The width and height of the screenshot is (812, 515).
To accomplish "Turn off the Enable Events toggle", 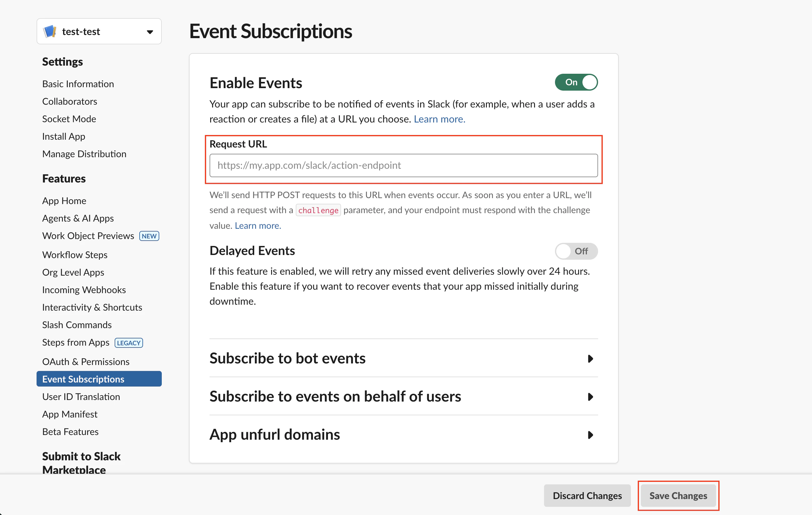I will point(576,82).
